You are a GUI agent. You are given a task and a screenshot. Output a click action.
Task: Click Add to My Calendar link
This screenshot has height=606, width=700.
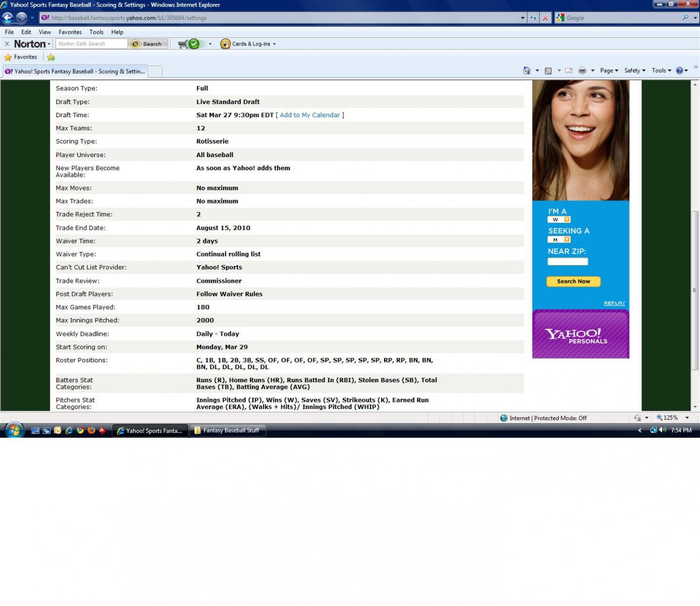tap(310, 115)
